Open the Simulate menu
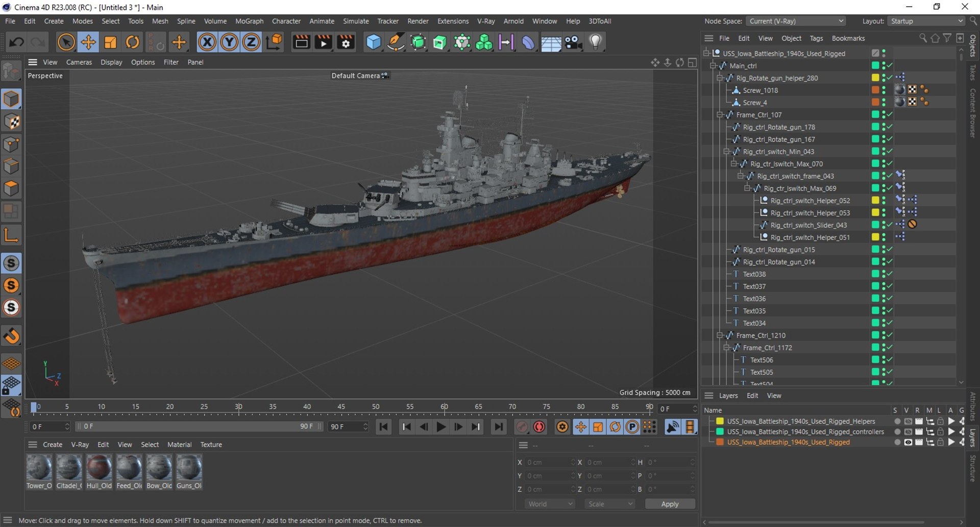This screenshot has width=980, height=527. pos(356,21)
